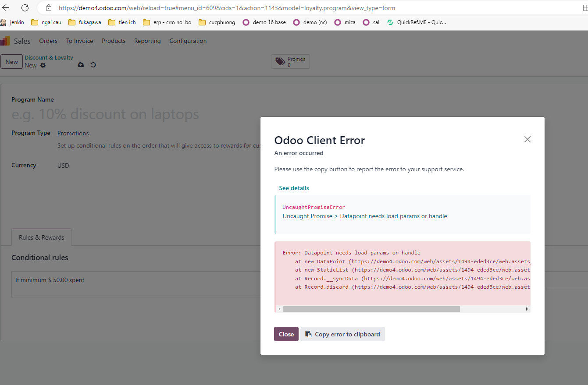Screen dimensions: 588x385
Task: Click the site information padlock in address bar
Action: (48, 7)
